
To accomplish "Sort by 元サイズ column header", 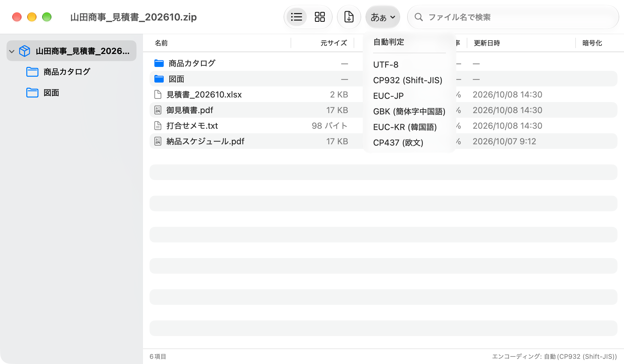I will [x=333, y=43].
